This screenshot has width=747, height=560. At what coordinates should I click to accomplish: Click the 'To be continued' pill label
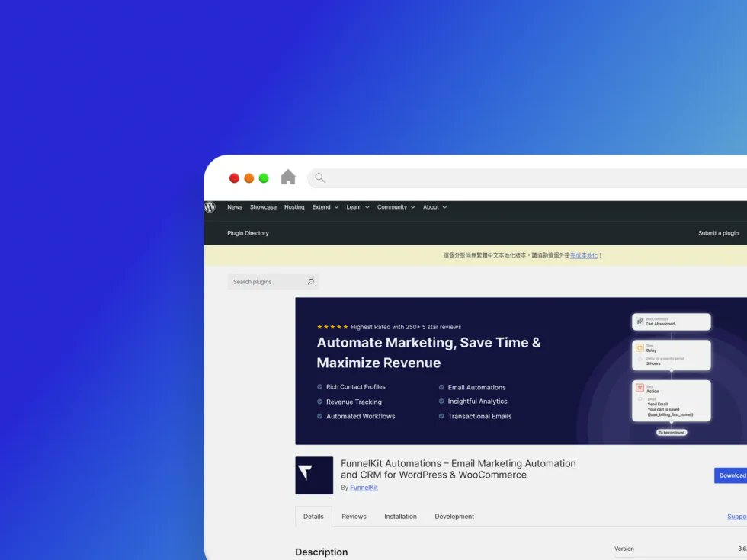tap(672, 433)
